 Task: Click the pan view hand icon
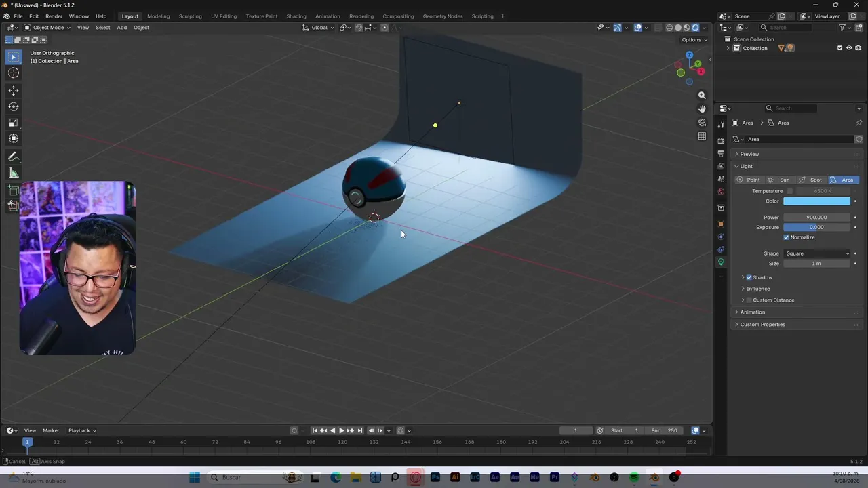(702, 108)
